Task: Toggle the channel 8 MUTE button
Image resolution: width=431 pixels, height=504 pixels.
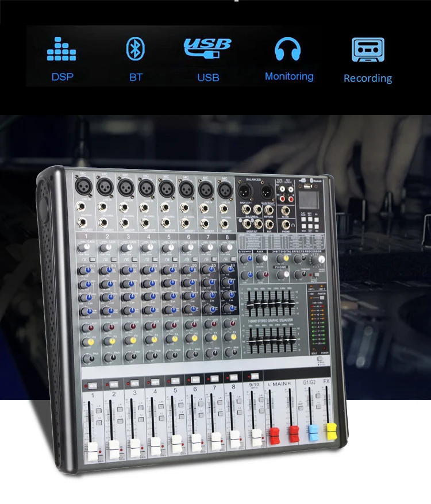Action: click(x=234, y=378)
